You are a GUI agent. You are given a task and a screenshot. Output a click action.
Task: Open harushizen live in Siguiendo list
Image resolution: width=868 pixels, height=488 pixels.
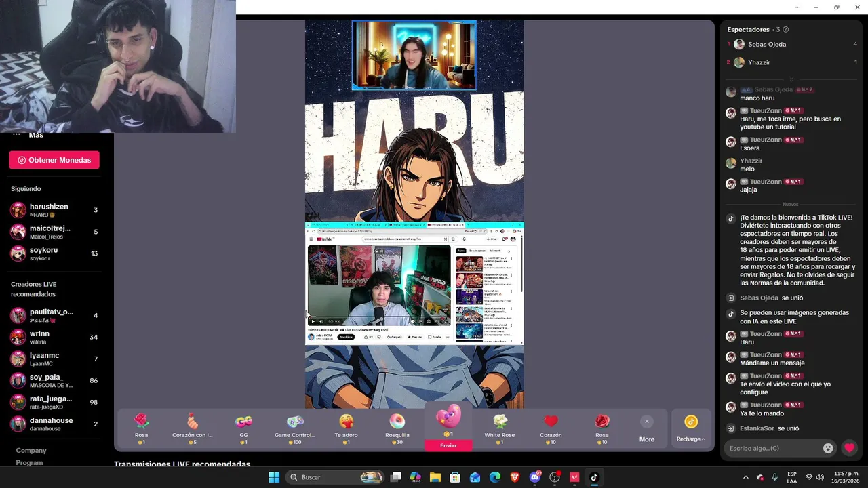(x=54, y=210)
